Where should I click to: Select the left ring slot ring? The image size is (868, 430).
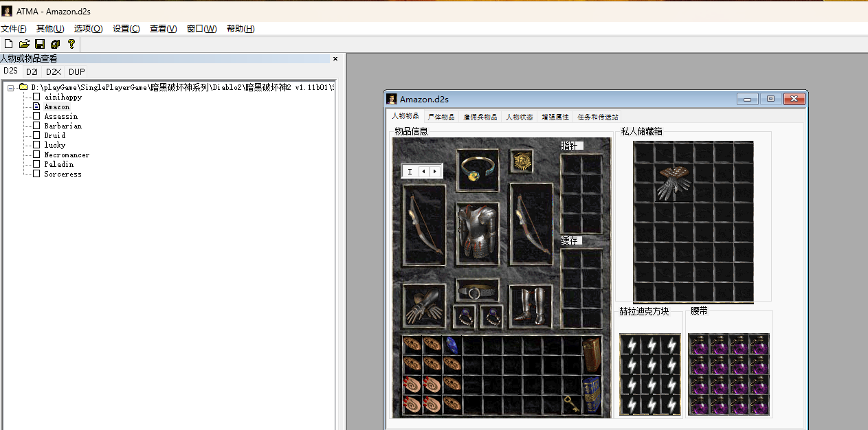(464, 317)
